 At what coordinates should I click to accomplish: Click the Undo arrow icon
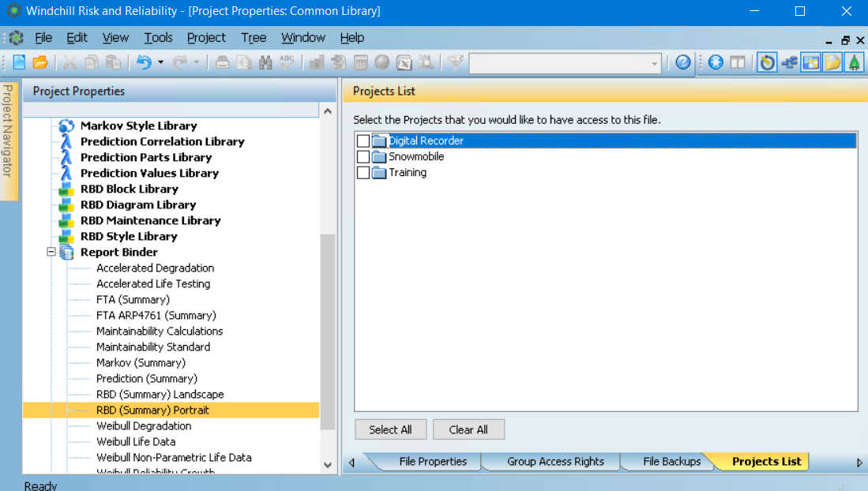tap(144, 62)
